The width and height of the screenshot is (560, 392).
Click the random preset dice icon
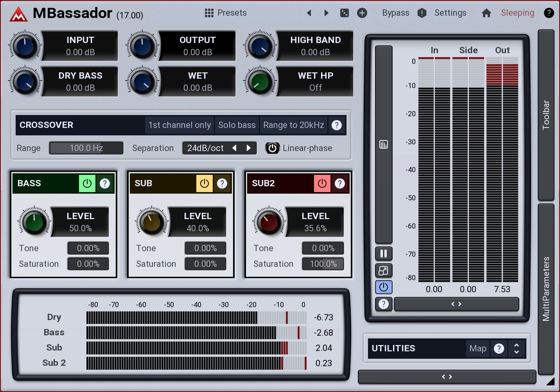[344, 13]
